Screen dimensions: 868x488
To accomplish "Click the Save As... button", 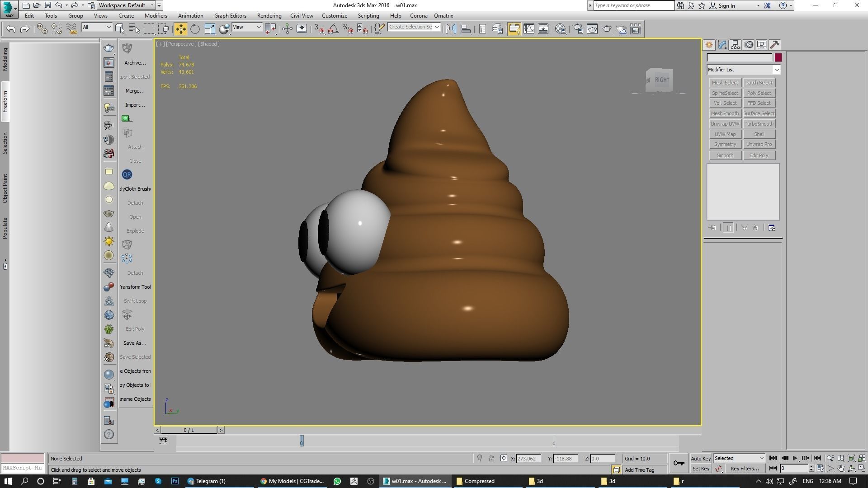I will pos(135,343).
